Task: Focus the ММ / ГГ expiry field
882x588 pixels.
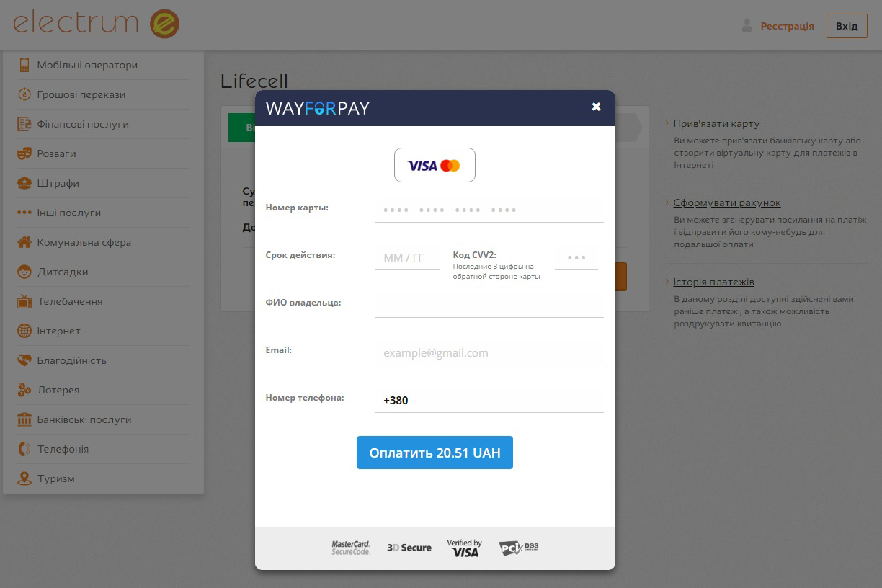Action: tap(406, 257)
